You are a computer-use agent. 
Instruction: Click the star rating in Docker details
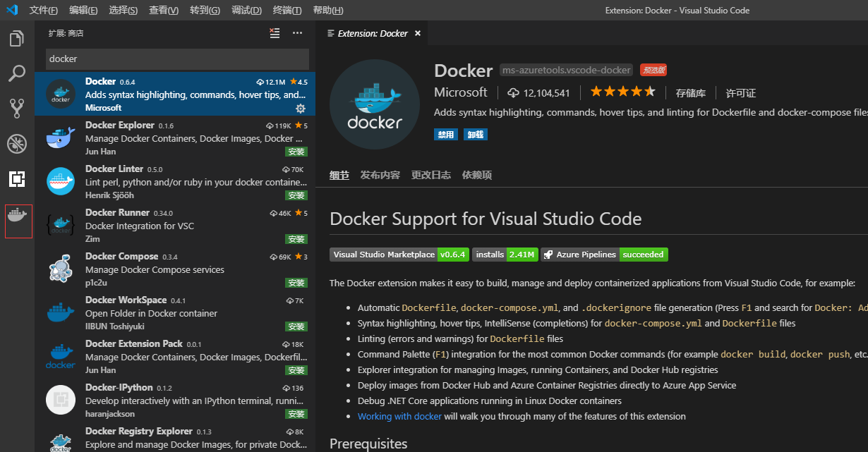coord(623,92)
